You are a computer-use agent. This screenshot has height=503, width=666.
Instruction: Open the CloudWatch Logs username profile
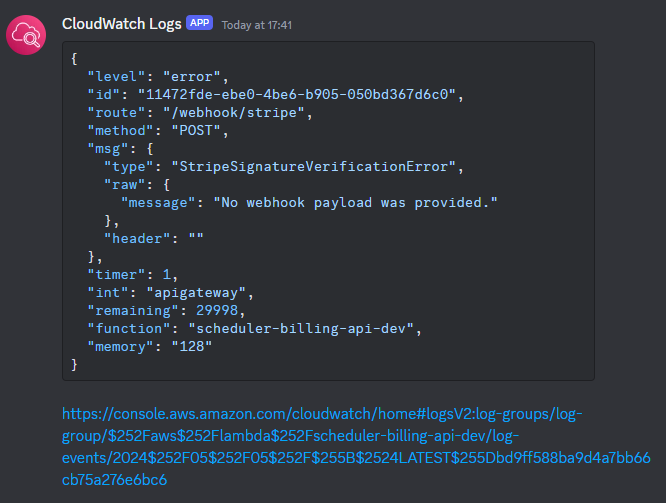121,24
